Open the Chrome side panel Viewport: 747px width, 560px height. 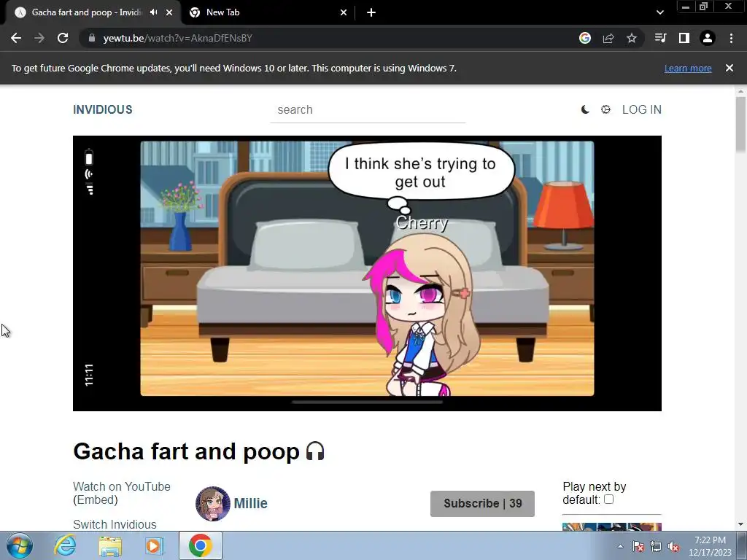684,38
